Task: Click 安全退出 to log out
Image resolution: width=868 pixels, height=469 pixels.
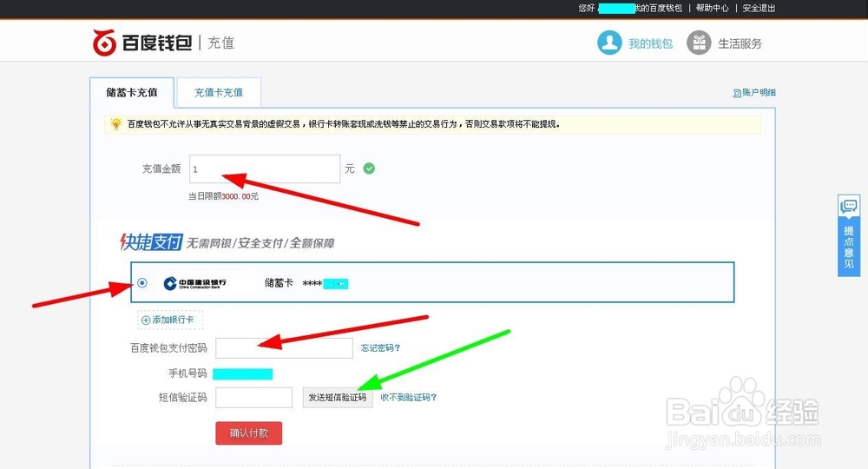Action: coord(759,8)
